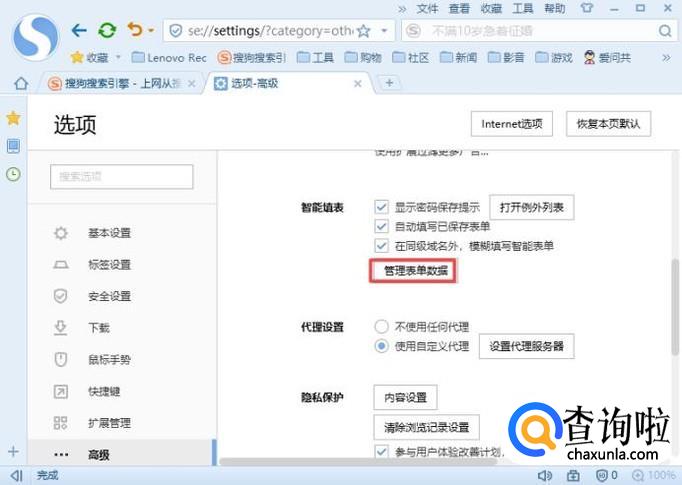
Task: Open the 帮助 menu
Action: tap(555, 8)
